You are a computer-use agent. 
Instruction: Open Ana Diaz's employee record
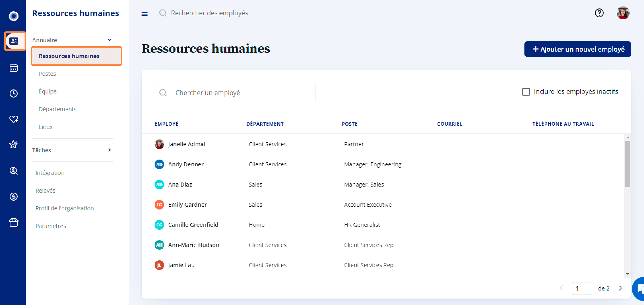180,184
